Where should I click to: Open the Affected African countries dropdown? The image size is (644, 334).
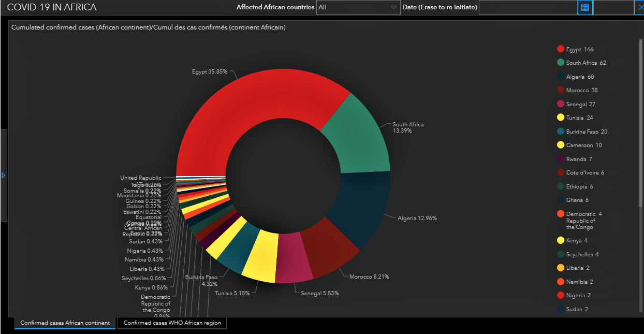[x=358, y=8]
